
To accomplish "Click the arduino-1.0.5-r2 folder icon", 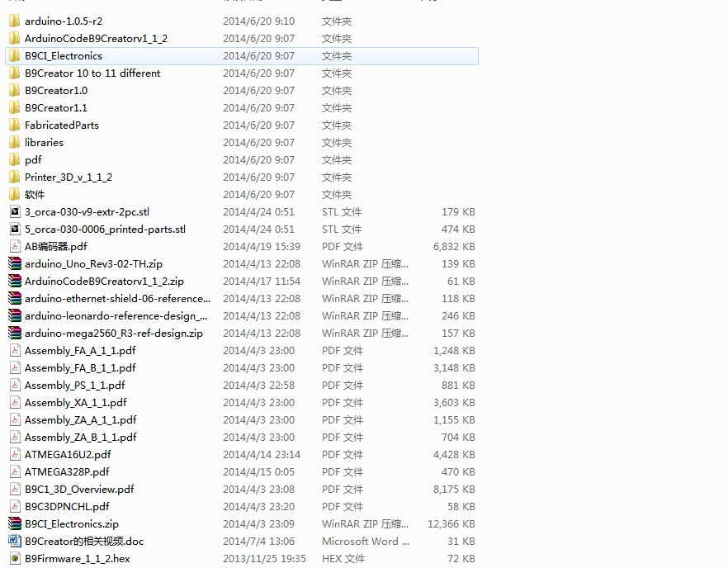I will (14, 21).
